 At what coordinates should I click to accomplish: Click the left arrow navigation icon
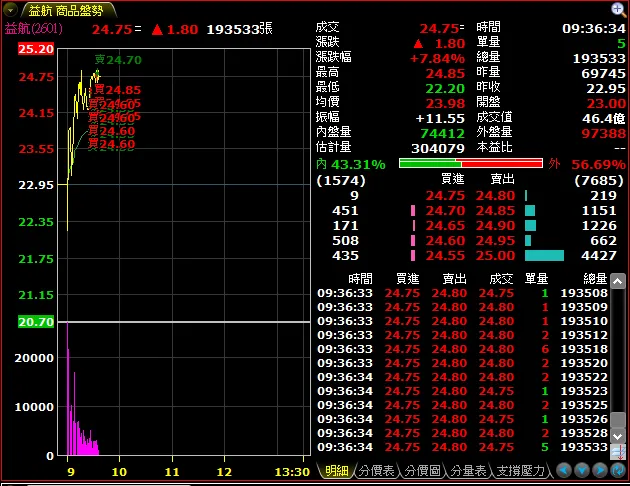pos(564,470)
